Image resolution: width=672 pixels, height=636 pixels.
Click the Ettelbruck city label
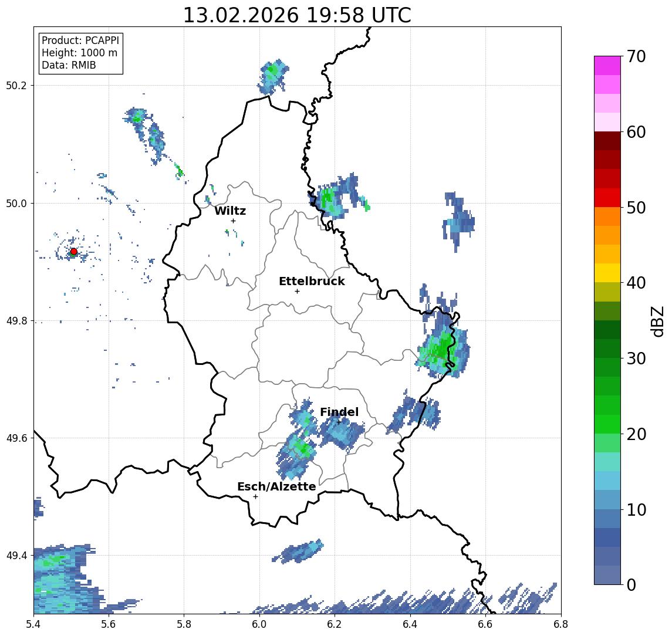coord(312,281)
